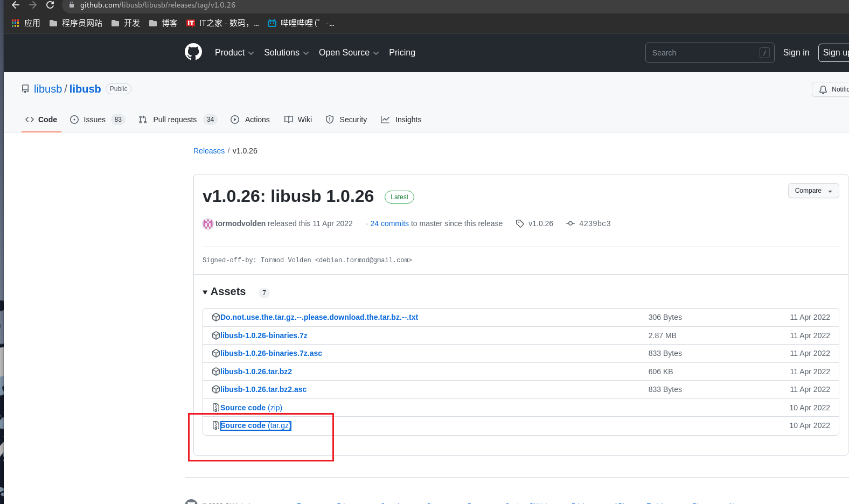849x504 pixels.
Task: Click the browser address bar URL
Action: point(158,5)
